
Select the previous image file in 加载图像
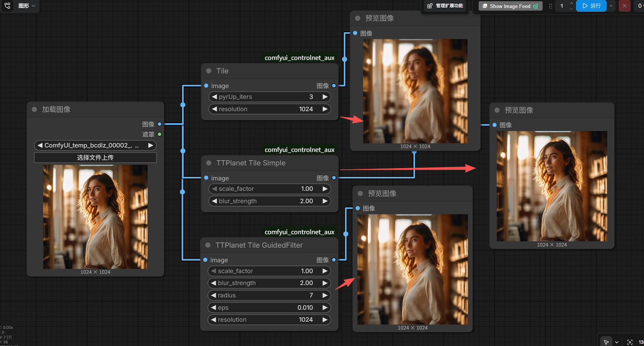pos(40,146)
